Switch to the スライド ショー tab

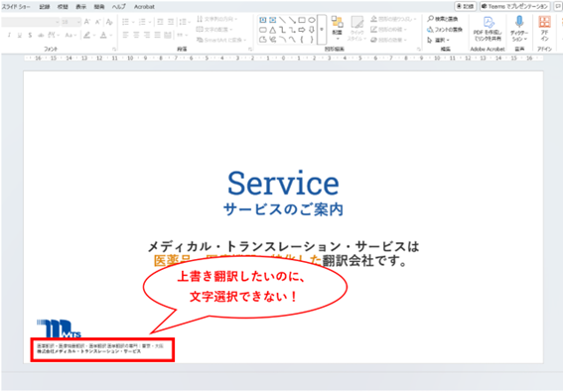tap(16, 7)
